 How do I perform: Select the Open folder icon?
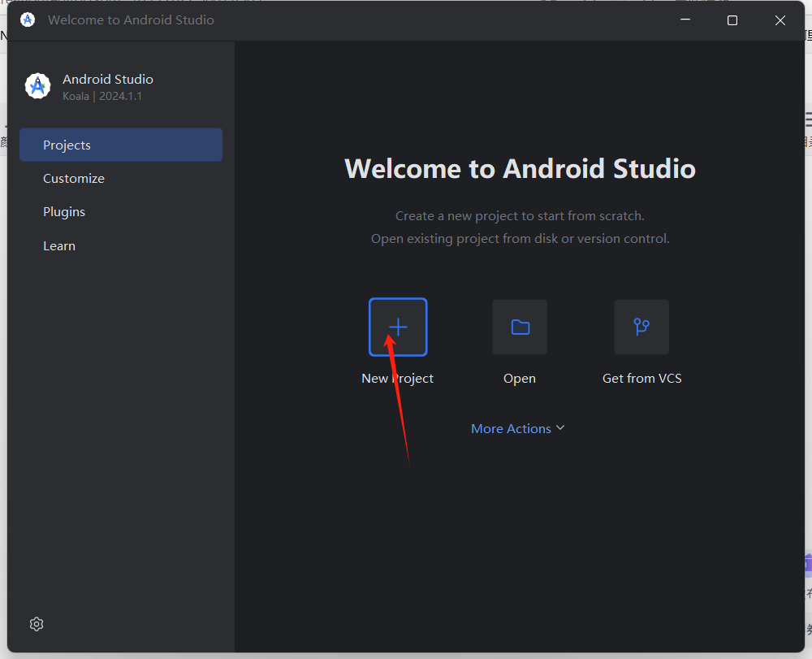(x=520, y=327)
